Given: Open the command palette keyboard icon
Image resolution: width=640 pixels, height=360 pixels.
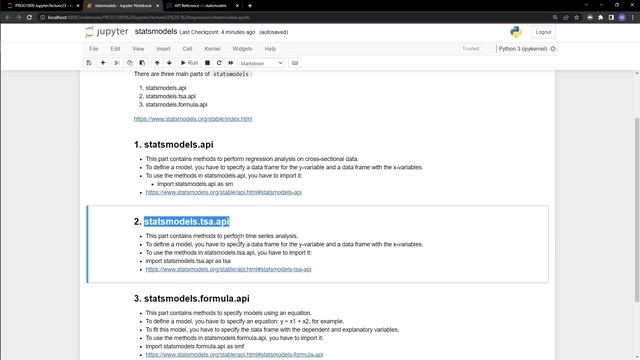Looking at the screenshot, I should [x=295, y=63].
